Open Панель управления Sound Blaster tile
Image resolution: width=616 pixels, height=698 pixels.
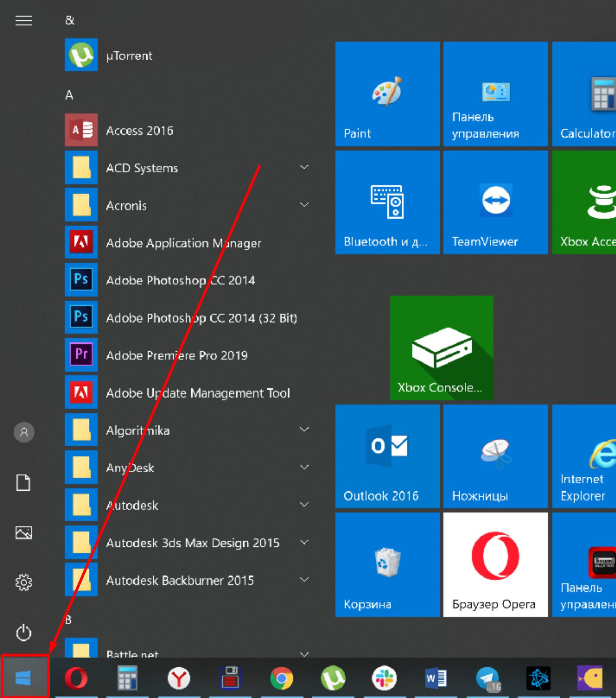[x=584, y=565]
